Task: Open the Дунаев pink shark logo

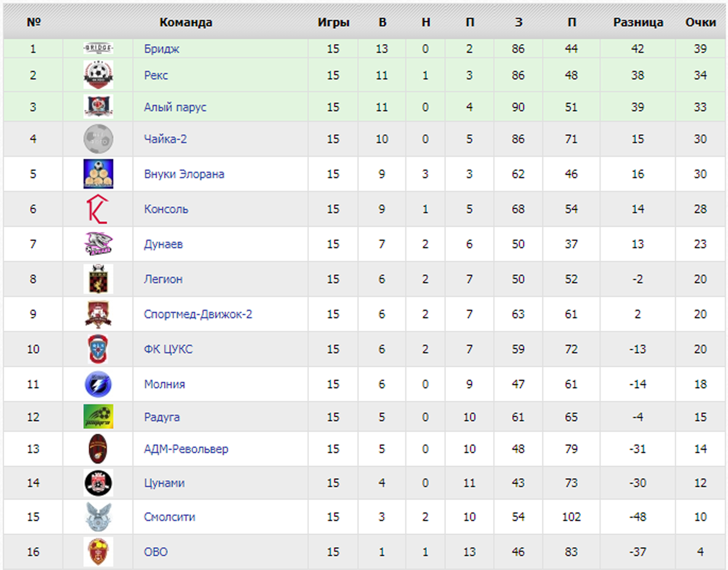Action: (98, 244)
